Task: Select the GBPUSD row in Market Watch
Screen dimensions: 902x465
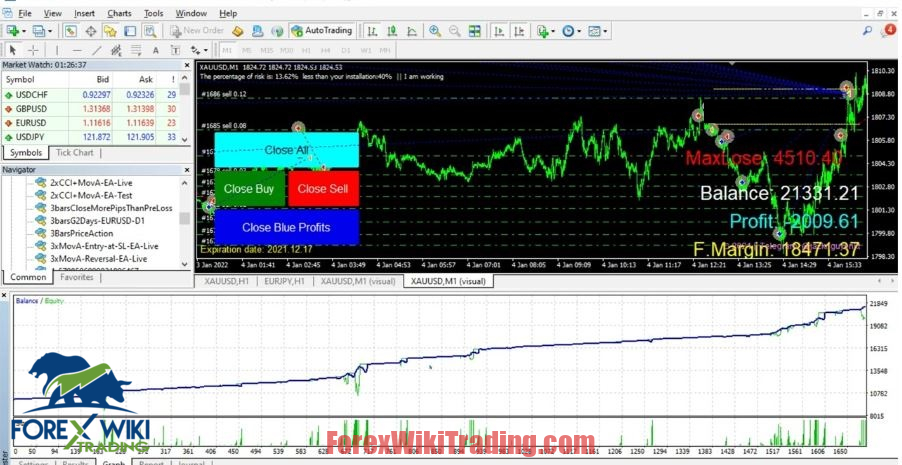Action: (91, 109)
